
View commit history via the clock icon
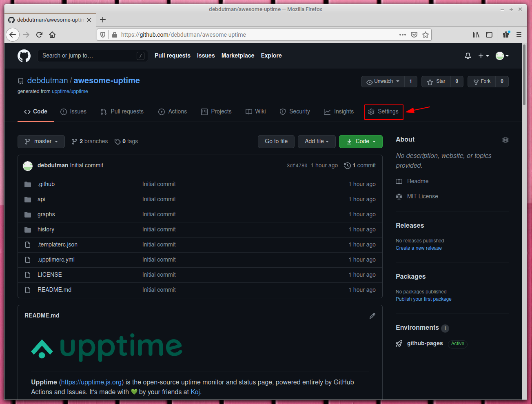[348, 165]
